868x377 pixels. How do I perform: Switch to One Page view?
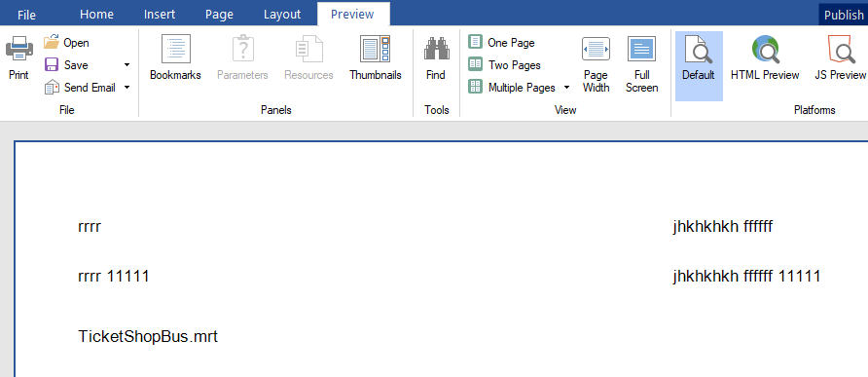[501, 42]
